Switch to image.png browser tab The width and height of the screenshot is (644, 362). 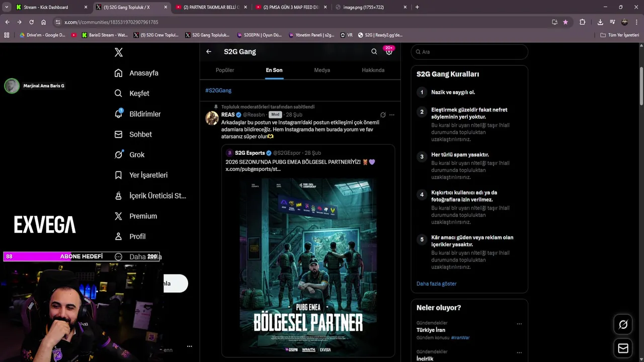click(370, 7)
